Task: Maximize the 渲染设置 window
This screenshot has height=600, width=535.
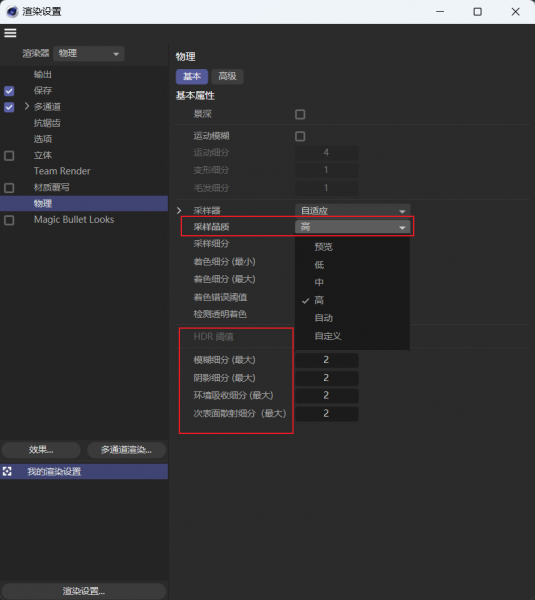Action: pyautogui.click(x=478, y=12)
